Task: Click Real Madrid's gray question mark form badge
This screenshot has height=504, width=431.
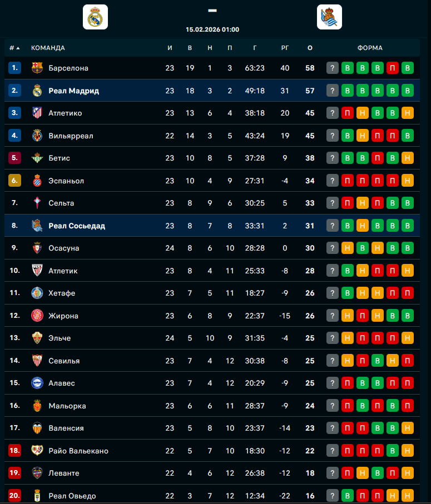Action: click(333, 91)
